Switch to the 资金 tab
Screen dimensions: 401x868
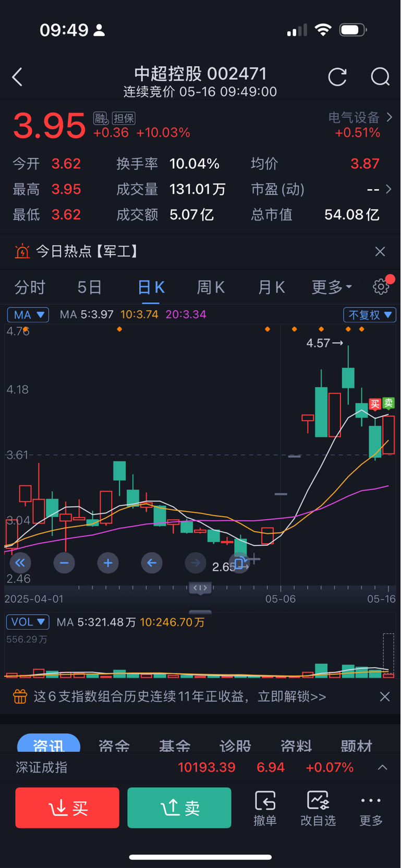(x=114, y=745)
